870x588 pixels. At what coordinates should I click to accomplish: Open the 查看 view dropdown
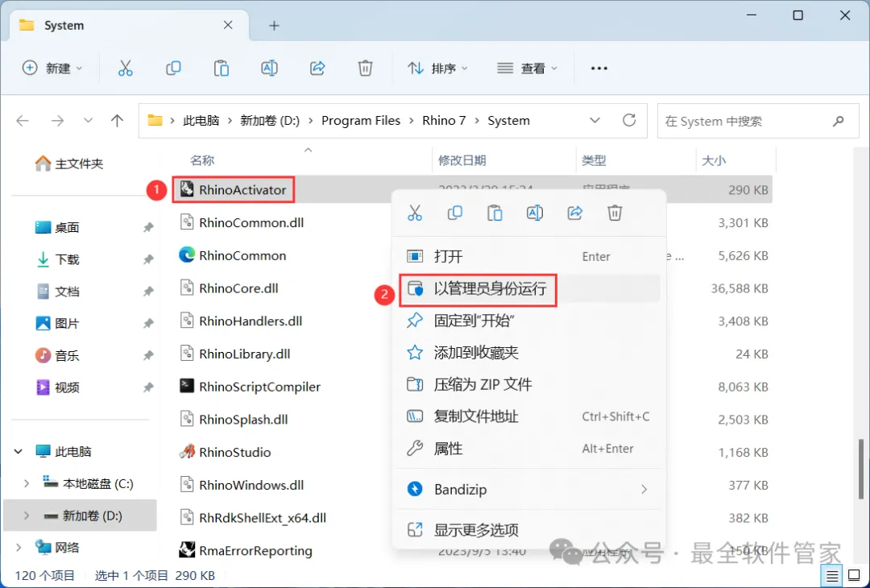click(527, 68)
